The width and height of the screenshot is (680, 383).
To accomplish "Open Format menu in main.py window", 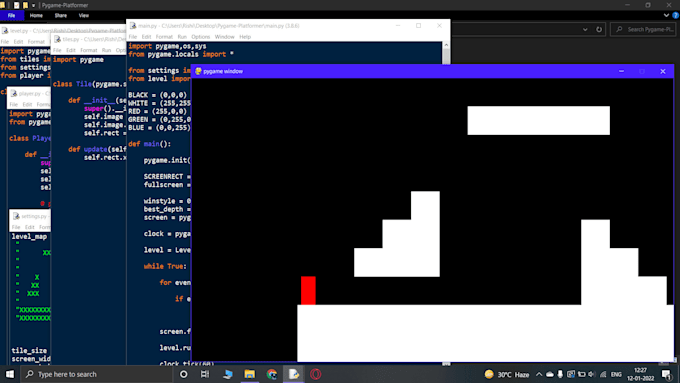I will [x=164, y=37].
